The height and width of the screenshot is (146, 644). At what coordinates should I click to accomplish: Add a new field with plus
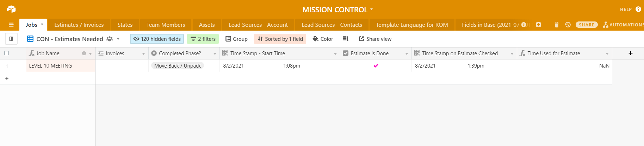pos(631,53)
